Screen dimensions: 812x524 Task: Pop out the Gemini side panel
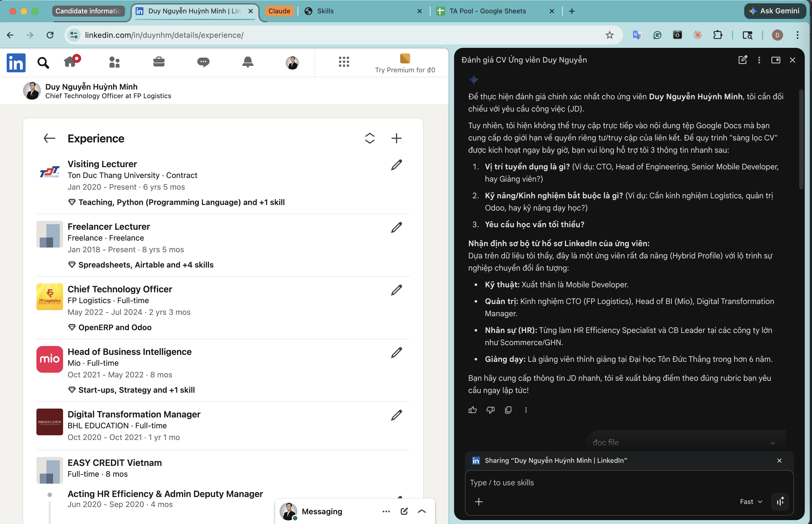[x=776, y=60]
